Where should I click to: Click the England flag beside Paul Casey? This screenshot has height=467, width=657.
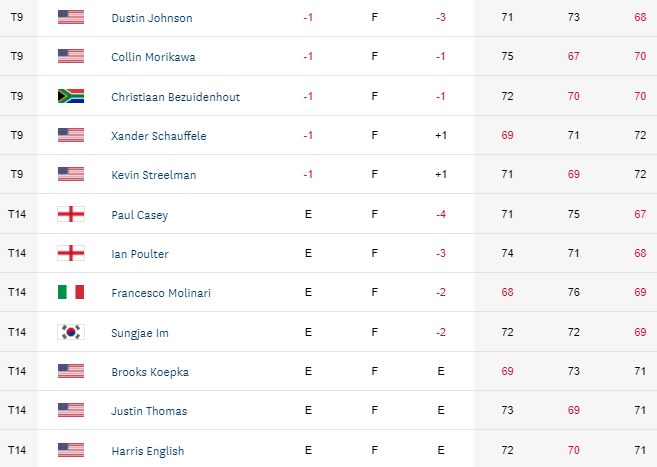tap(71, 214)
